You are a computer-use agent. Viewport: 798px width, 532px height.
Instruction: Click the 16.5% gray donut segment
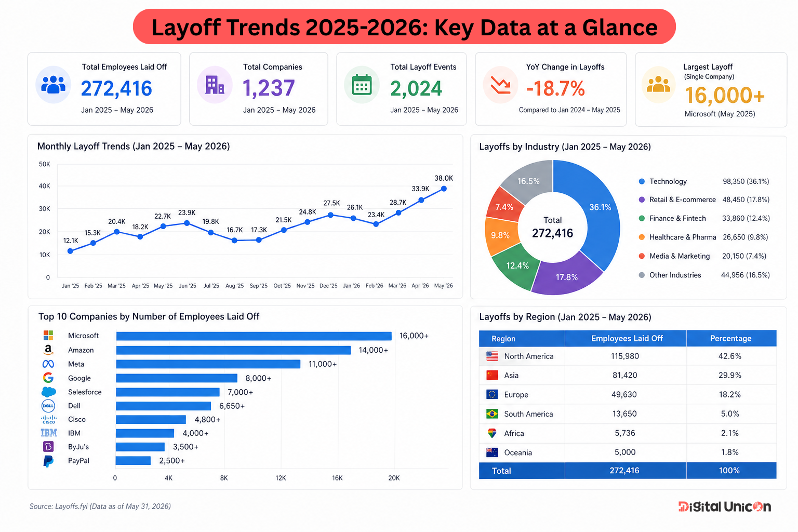click(x=528, y=181)
